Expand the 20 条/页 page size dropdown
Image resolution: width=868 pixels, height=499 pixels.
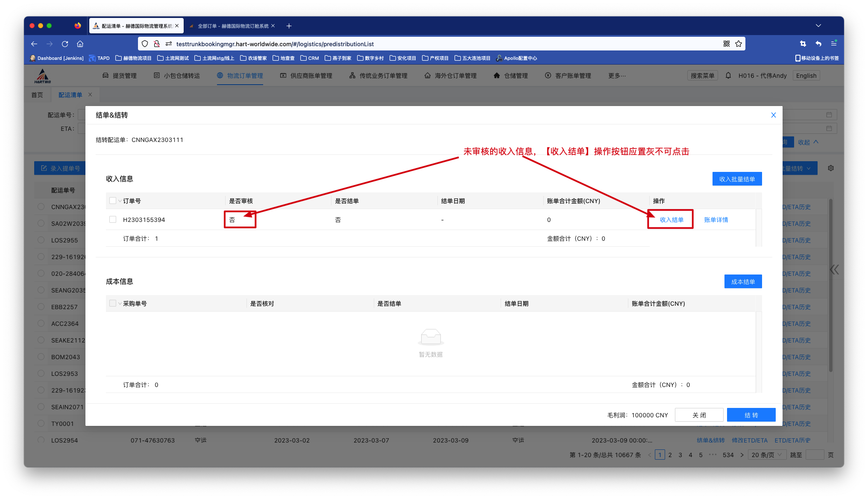(767, 455)
